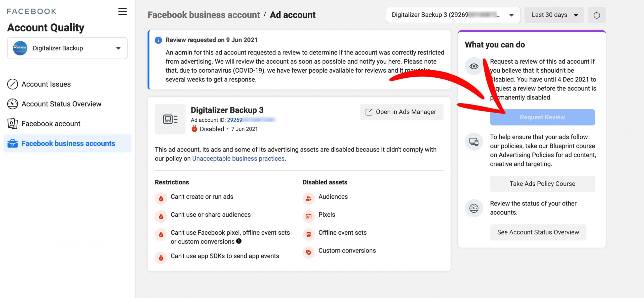Click the blue review info icon
Viewport: 644px width, 298px height.
158,40
